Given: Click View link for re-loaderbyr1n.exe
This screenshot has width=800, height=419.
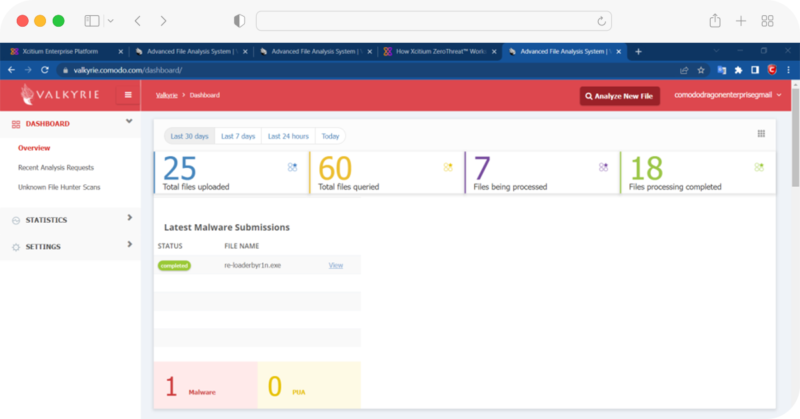Looking at the screenshot, I should tap(336, 265).
